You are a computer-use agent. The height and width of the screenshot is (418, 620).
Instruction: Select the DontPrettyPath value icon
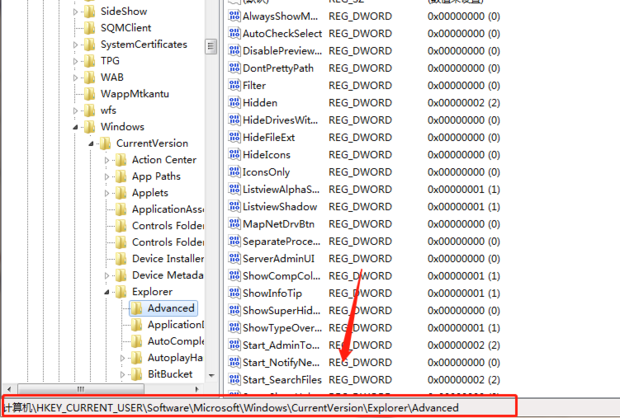click(x=234, y=68)
